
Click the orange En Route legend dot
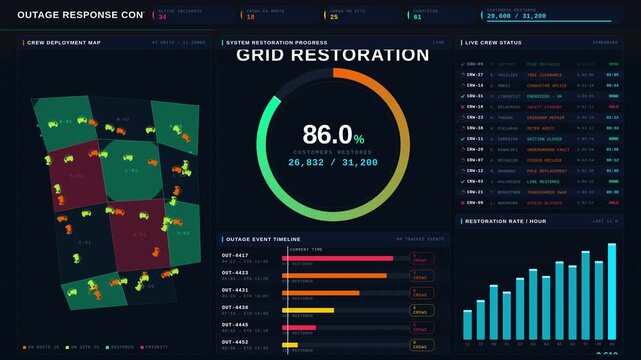pyautogui.click(x=25, y=347)
